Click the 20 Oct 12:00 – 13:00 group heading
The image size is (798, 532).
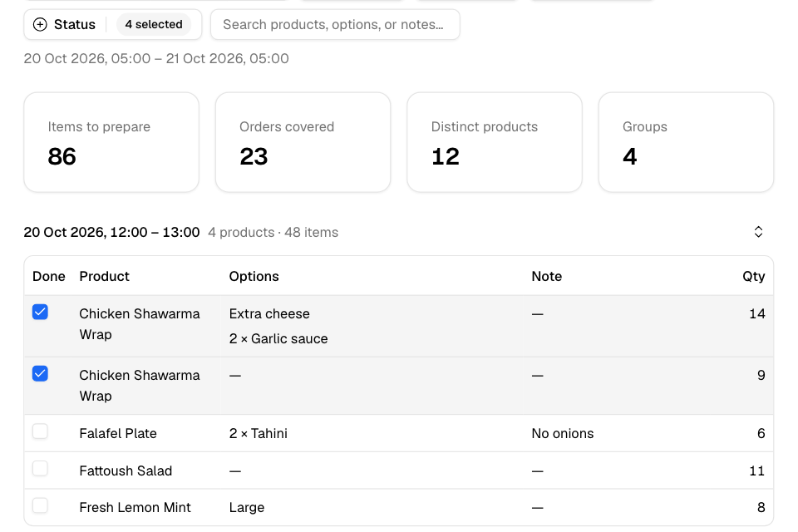[x=111, y=232]
